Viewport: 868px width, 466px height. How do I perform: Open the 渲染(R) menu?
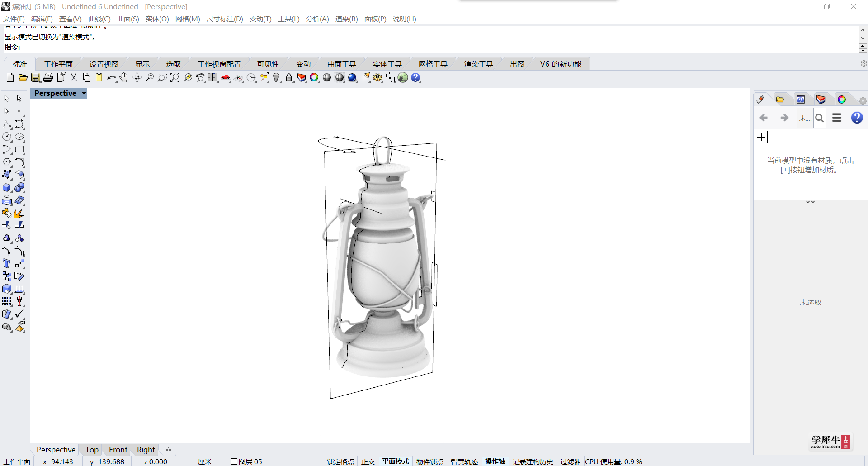[x=347, y=19]
